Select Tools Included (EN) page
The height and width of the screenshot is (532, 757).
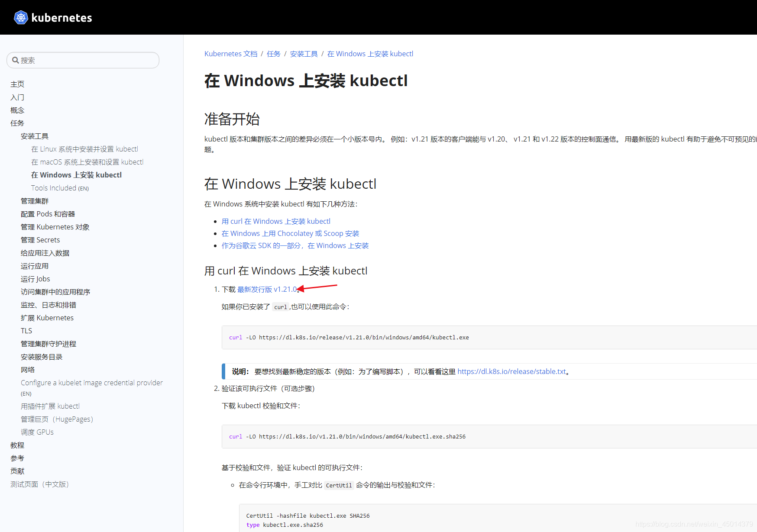click(x=60, y=188)
